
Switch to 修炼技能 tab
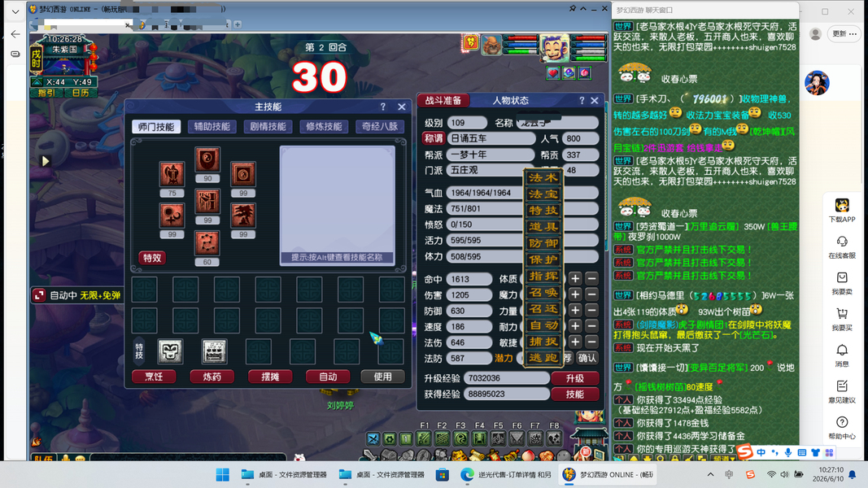point(324,127)
